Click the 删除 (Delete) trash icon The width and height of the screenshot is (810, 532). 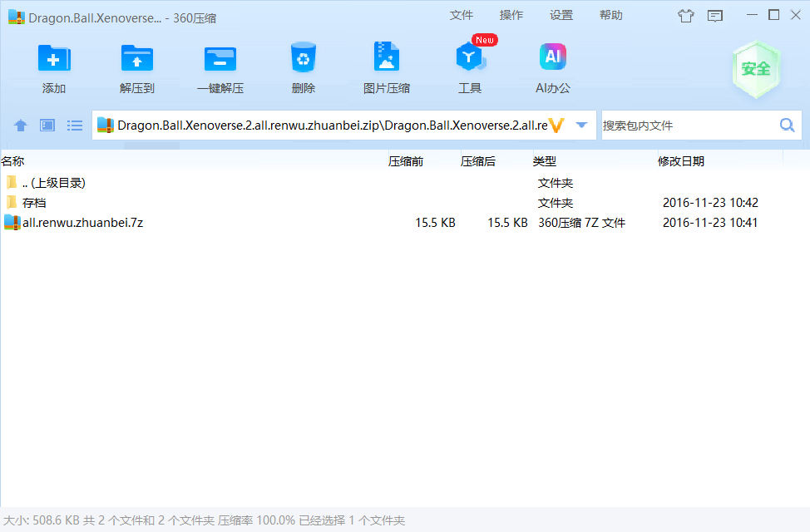pos(304,57)
